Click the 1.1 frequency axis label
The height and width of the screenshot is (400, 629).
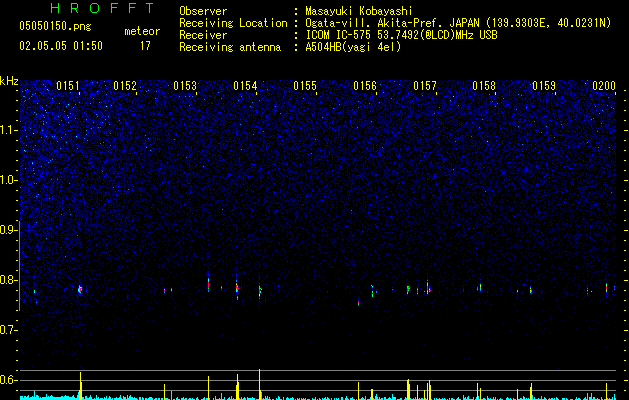pyautogui.click(x=8, y=130)
